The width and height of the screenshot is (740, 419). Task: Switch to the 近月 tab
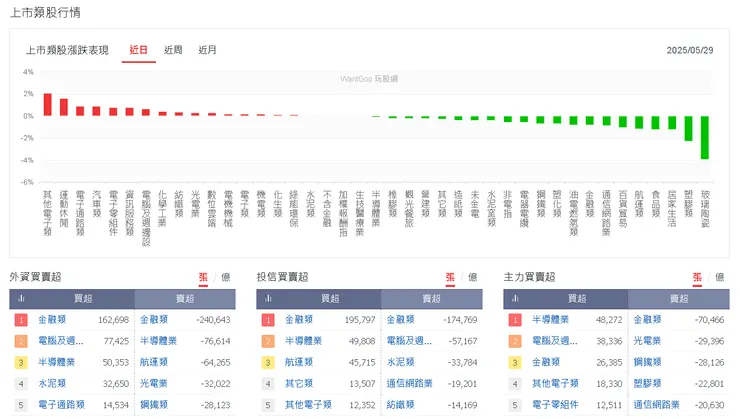tap(207, 50)
